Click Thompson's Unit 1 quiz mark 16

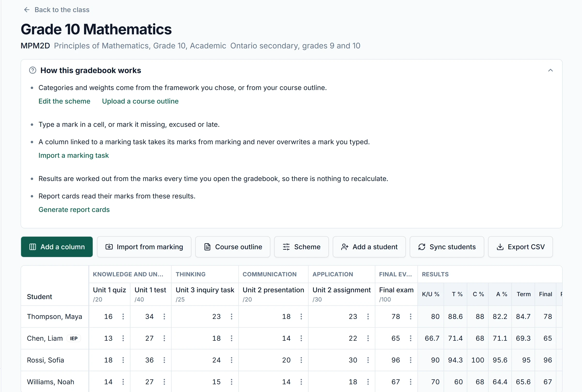(x=108, y=317)
